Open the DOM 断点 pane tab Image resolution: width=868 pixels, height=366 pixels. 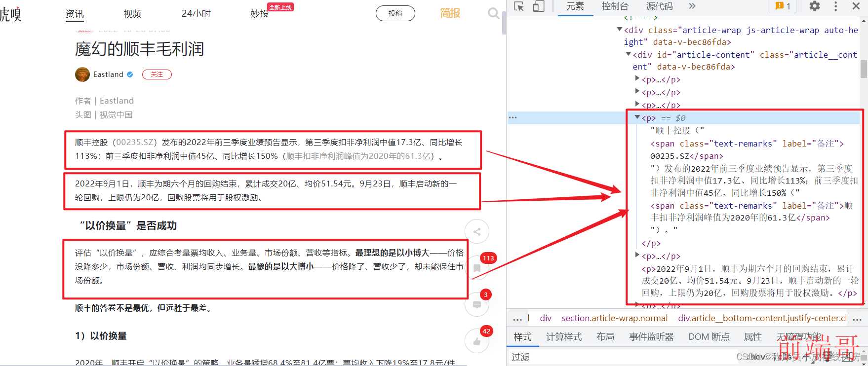tap(709, 337)
